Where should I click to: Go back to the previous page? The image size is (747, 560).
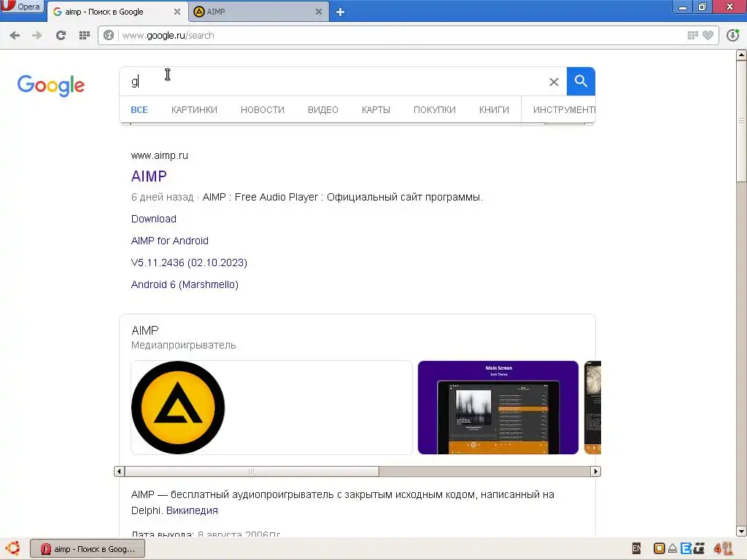tap(15, 35)
